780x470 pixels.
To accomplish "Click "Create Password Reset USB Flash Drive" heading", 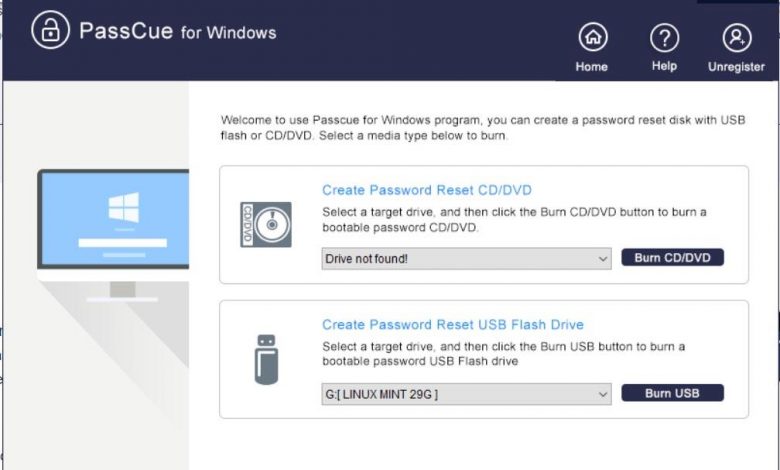I will 452,325.
